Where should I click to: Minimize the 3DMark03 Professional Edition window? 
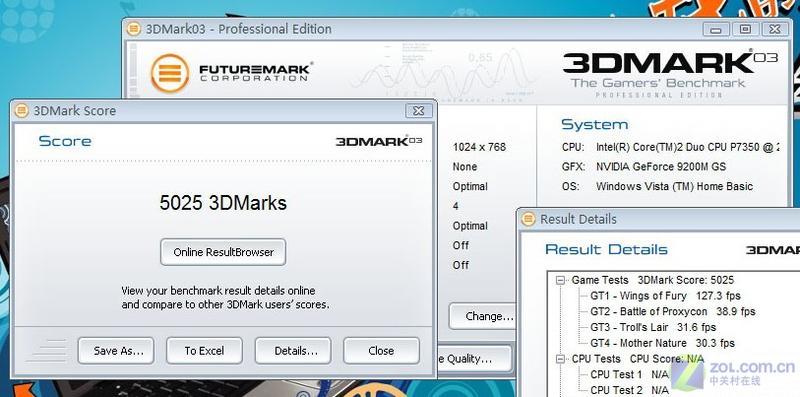(716, 29)
